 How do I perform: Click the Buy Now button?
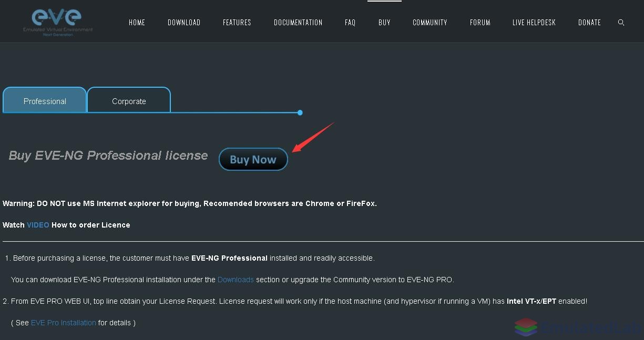(253, 159)
